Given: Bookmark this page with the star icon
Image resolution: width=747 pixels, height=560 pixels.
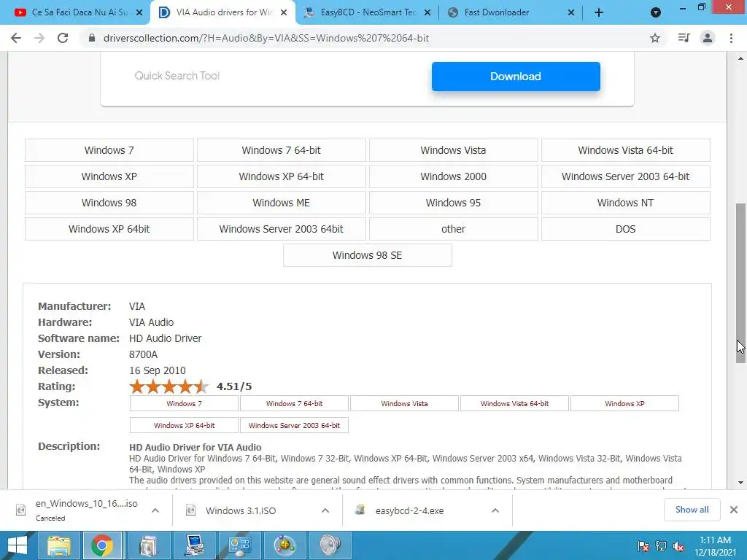Looking at the screenshot, I should coord(655,38).
